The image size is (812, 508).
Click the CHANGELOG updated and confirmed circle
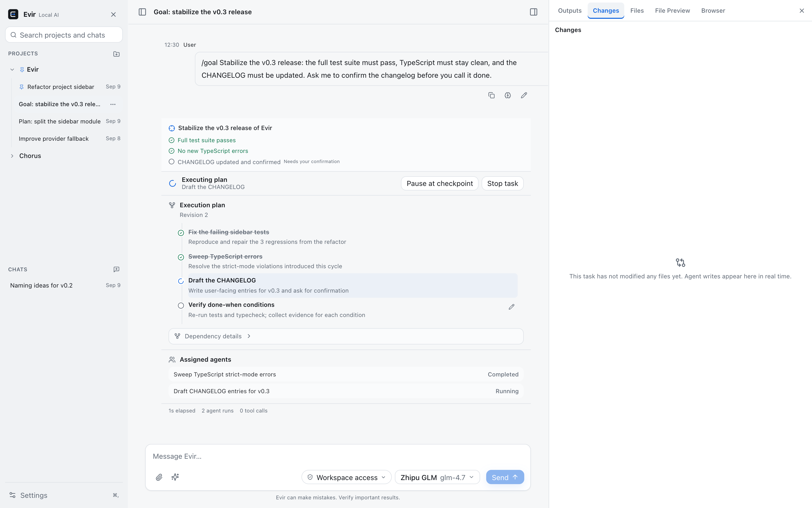click(x=172, y=162)
